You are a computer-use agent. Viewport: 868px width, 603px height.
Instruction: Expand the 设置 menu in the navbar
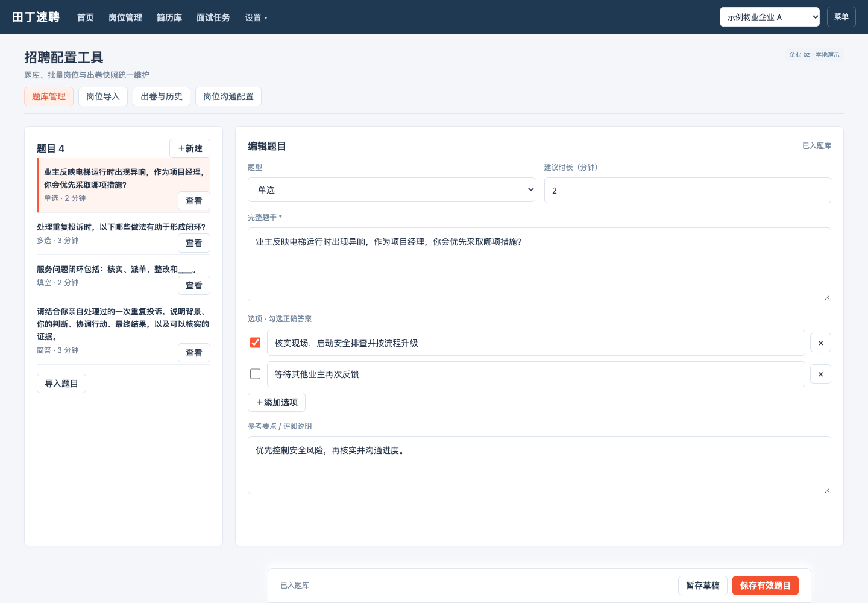pos(256,17)
